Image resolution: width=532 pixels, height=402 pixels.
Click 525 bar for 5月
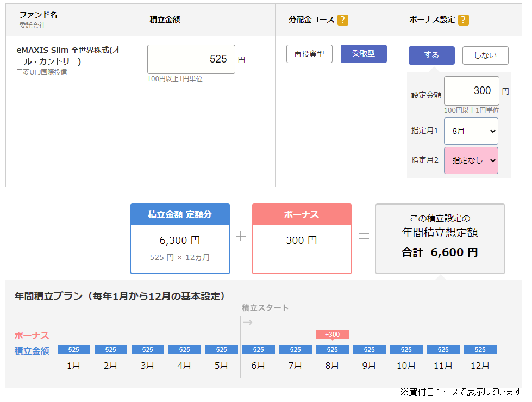point(222,350)
